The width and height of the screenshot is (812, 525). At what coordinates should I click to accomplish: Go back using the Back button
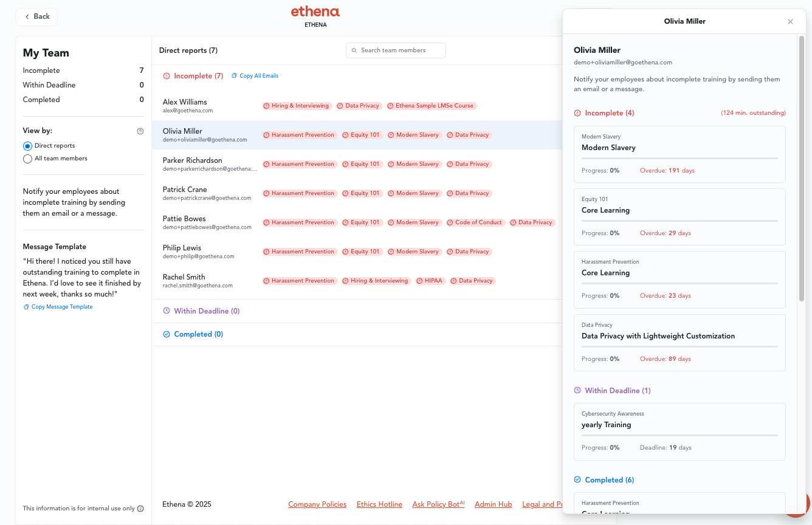coord(36,17)
